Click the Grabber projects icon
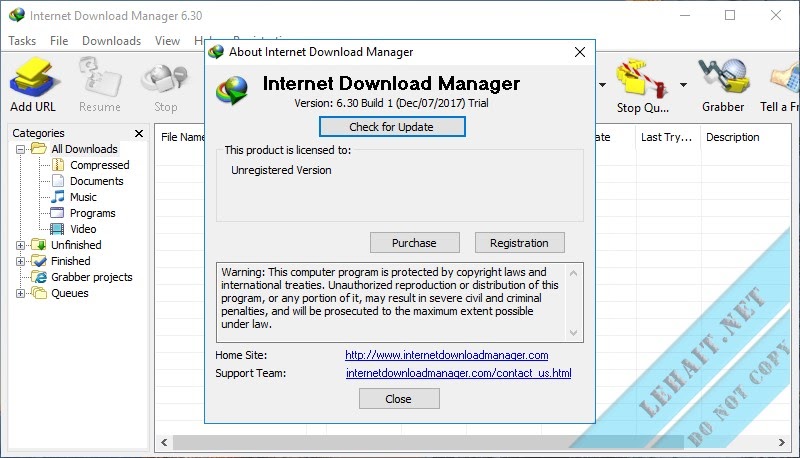 39,277
